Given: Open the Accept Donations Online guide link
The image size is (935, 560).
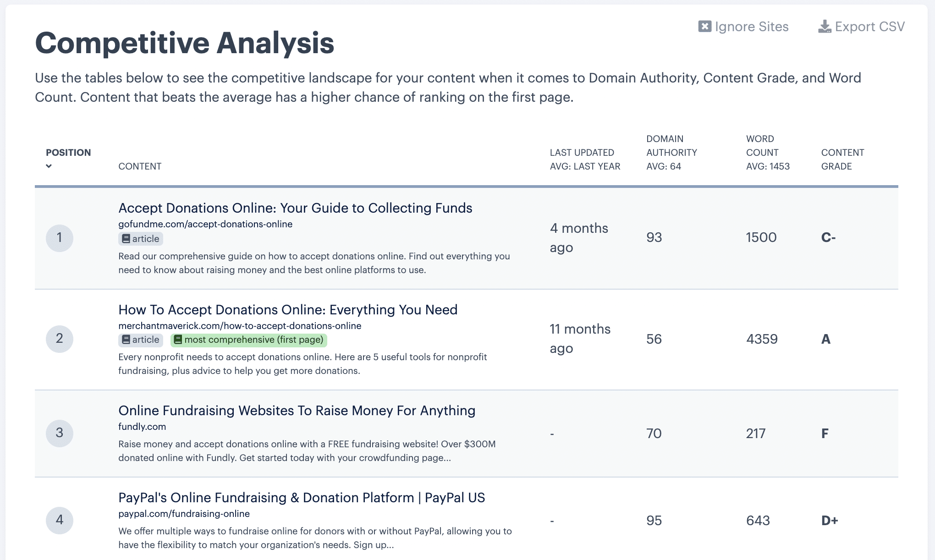Looking at the screenshot, I should pos(296,208).
